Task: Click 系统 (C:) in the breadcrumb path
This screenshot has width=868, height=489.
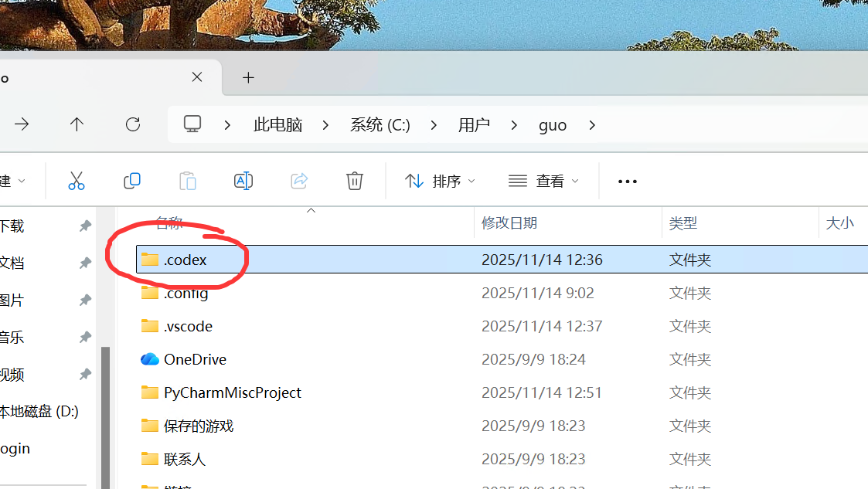Action: point(380,125)
